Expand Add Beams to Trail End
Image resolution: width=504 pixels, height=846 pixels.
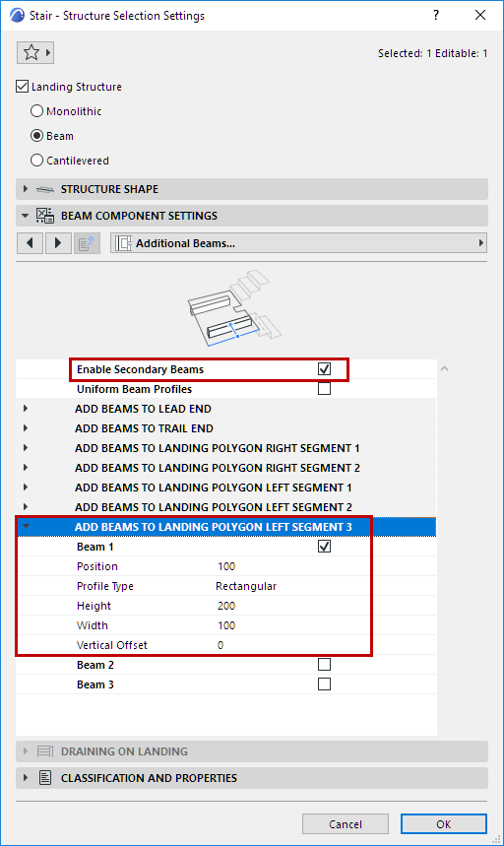26,428
